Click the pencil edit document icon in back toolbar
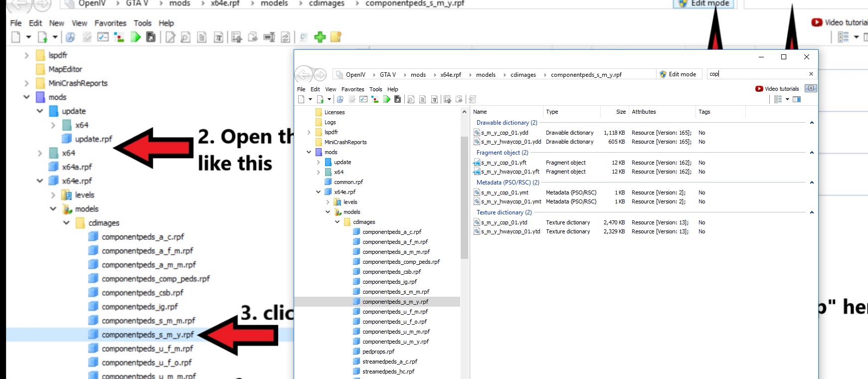The image size is (868, 379). coord(170,37)
